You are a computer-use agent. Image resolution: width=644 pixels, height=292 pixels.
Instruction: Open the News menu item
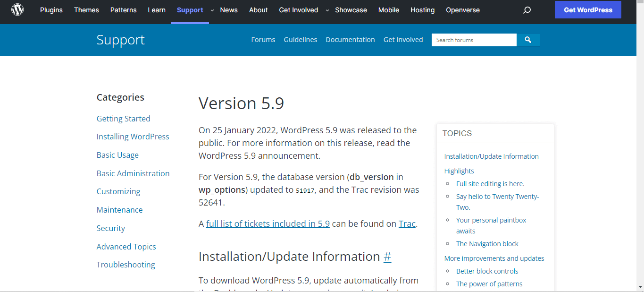[x=229, y=10]
